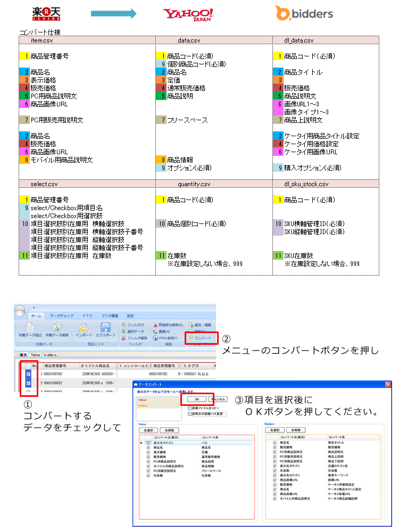Toggle checkbox for row 0003100762

pos(28,374)
